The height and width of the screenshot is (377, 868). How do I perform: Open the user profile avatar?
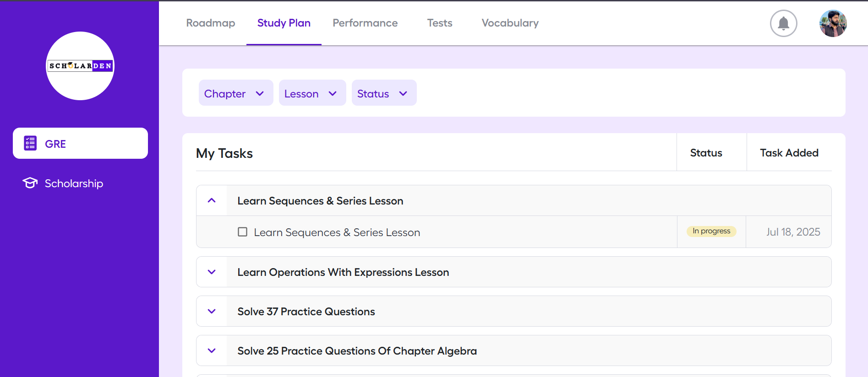tap(833, 23)
